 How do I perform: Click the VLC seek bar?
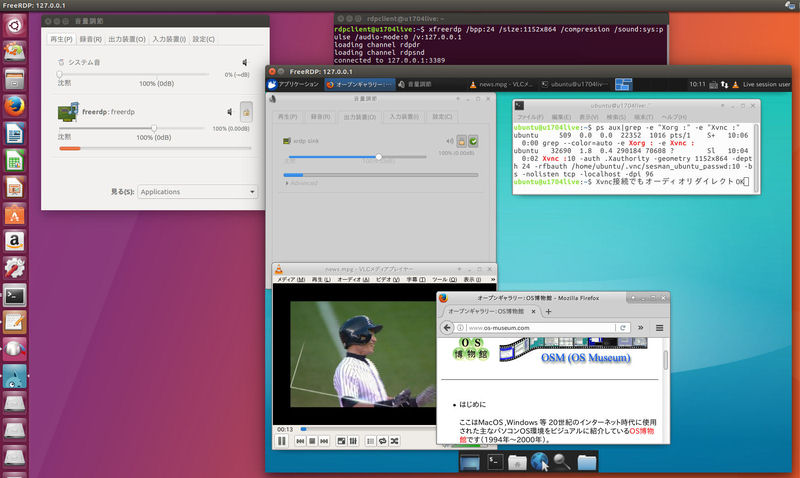coord(367,429)
